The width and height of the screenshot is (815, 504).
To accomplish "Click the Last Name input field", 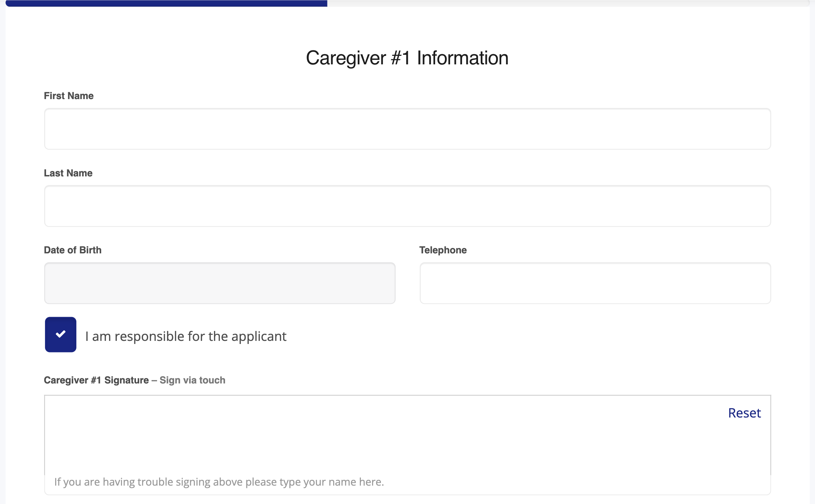I will point(407,206).
